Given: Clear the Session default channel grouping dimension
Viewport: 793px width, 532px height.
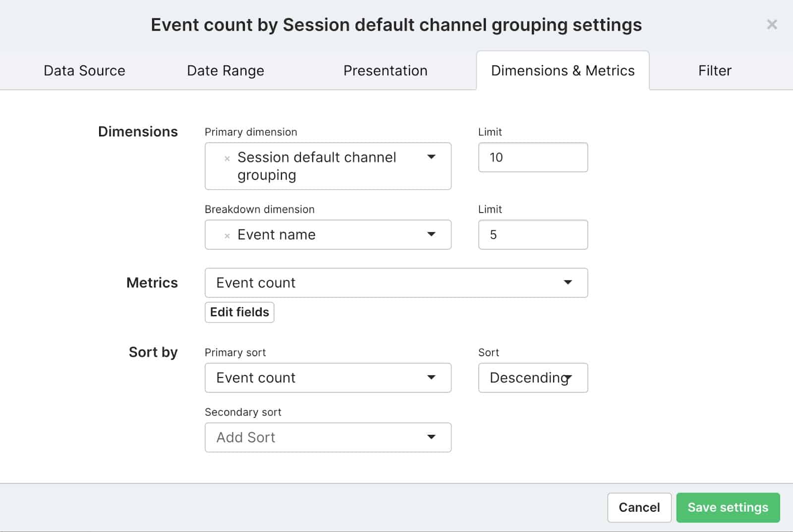Looking at the screenshot, I should [227, 159].
